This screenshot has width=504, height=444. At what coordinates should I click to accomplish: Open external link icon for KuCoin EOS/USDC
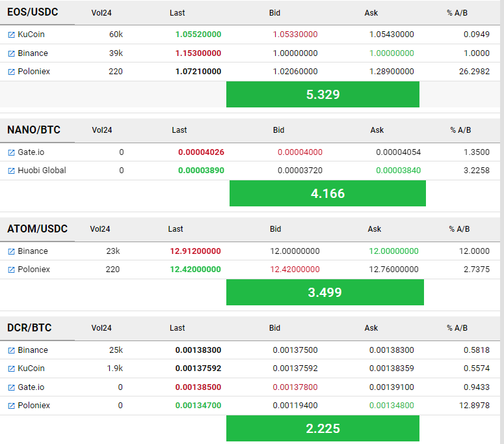11,35
